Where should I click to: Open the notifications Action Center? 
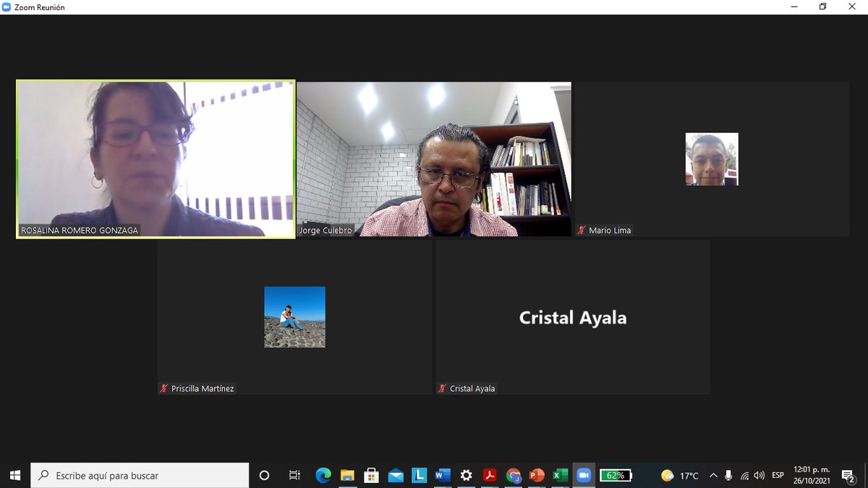coord(848,475)
